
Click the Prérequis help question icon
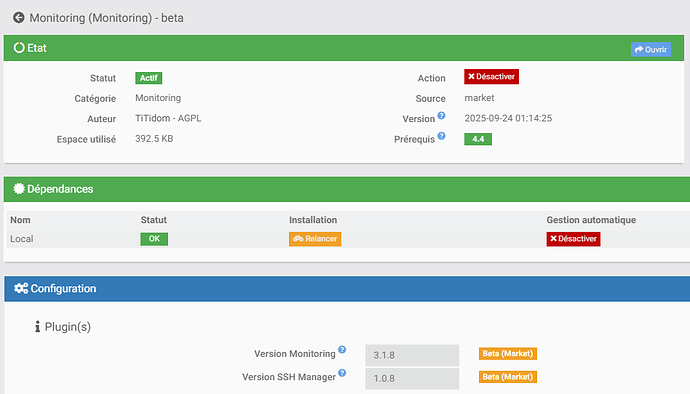(x=441, y=136)
